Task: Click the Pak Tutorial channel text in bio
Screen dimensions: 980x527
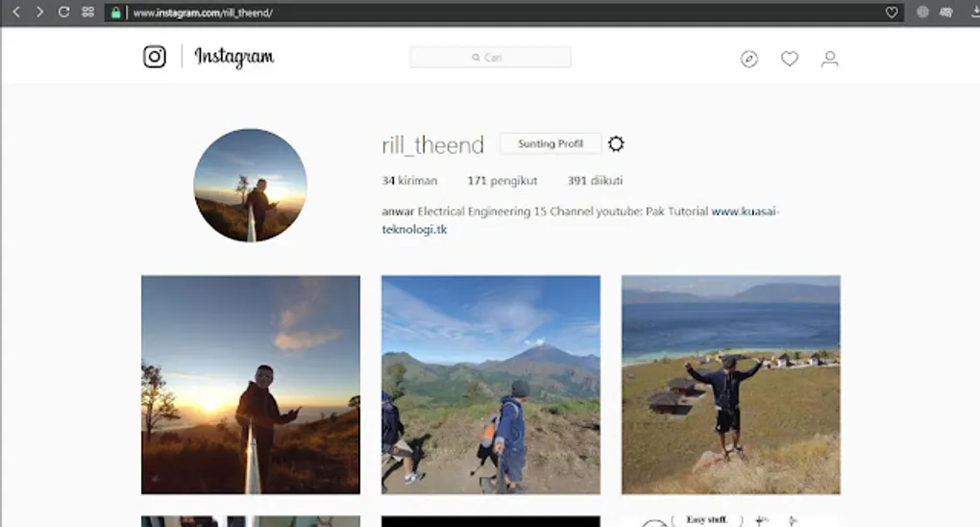Action: click(x=676, y=212)
